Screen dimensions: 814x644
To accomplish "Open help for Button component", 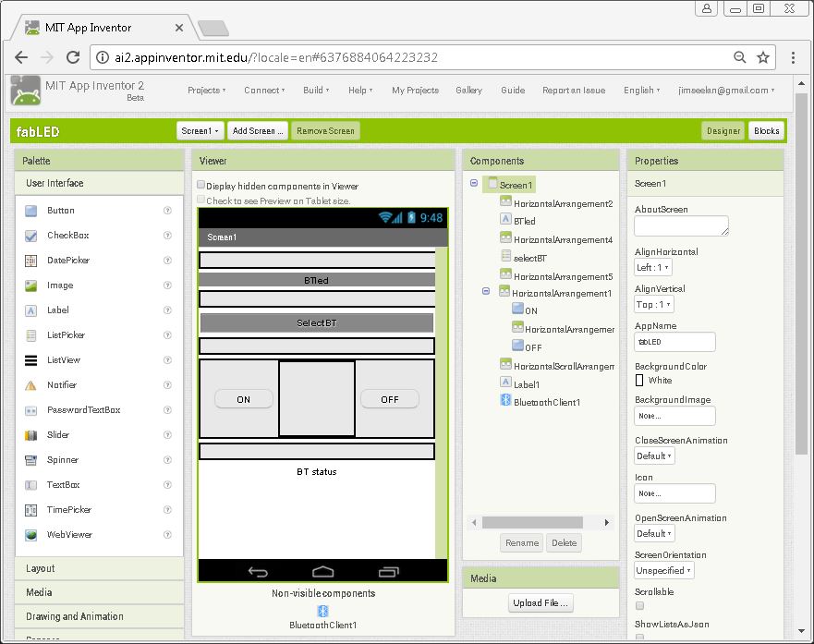I will click(167, 210).
